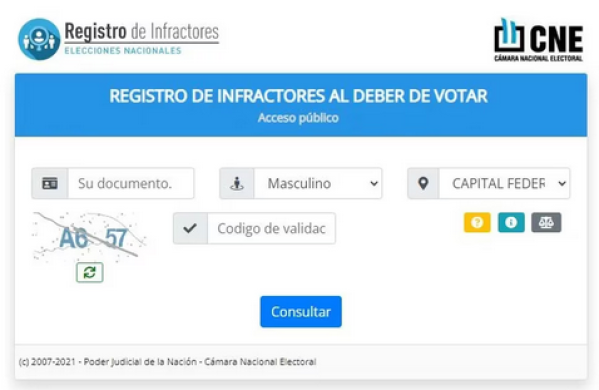Viewport: 599px width, 390px height.
Task: Open the teal information icon button
Action: 511,222
